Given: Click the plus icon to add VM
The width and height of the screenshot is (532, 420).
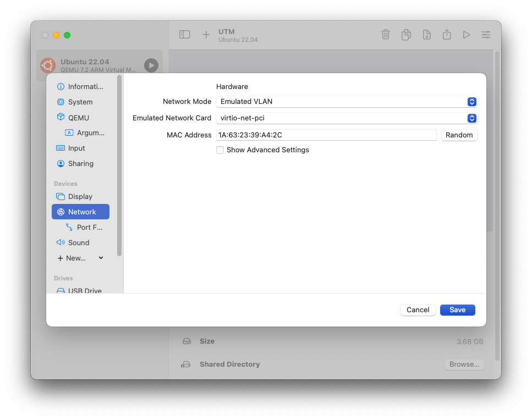Looking at the screenshot, I should (206, 35).
